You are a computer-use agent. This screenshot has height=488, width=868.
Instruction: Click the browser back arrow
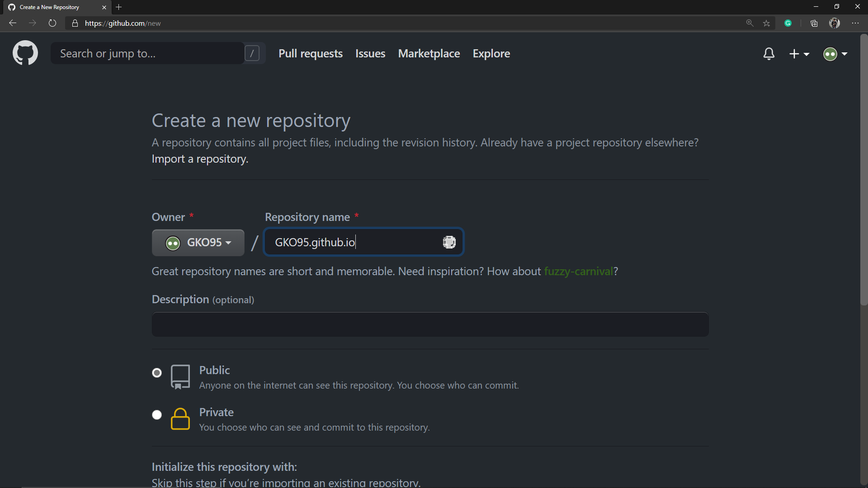pos(13,23)
